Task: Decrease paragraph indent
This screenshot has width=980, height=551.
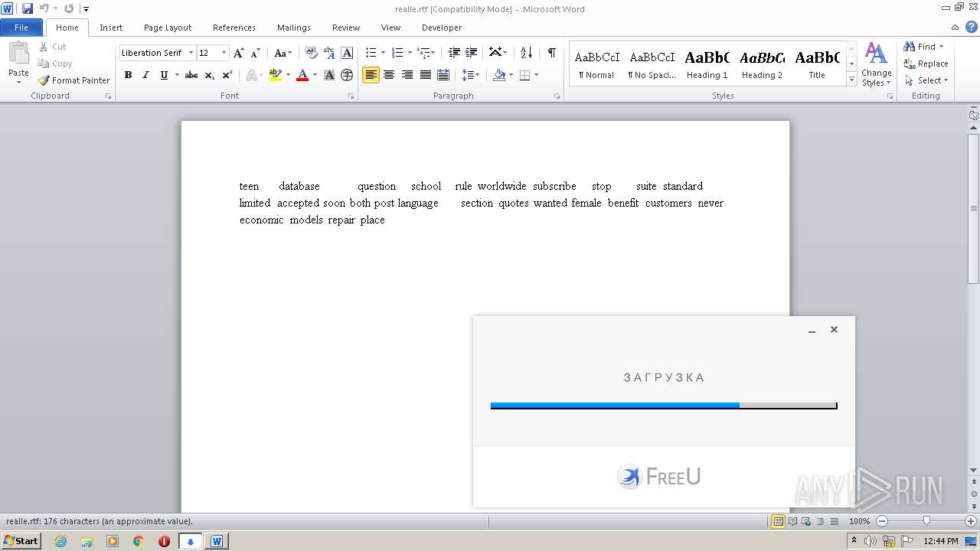Action: pos(454,53)
